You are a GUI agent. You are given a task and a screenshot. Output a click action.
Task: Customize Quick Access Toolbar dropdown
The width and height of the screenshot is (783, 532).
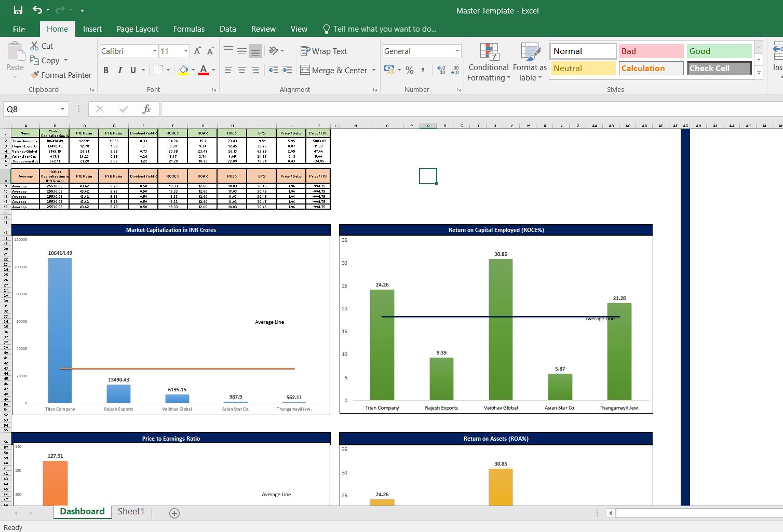(x=82, y=10)
